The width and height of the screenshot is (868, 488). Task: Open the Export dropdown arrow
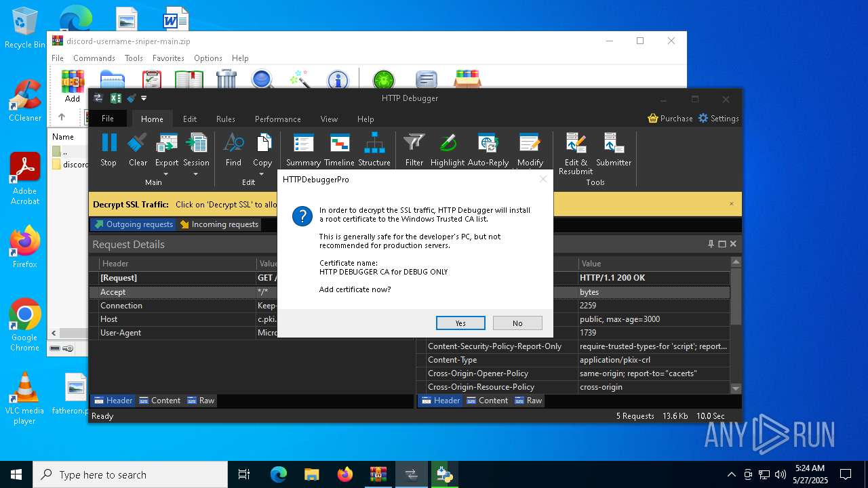coord(167,174)
